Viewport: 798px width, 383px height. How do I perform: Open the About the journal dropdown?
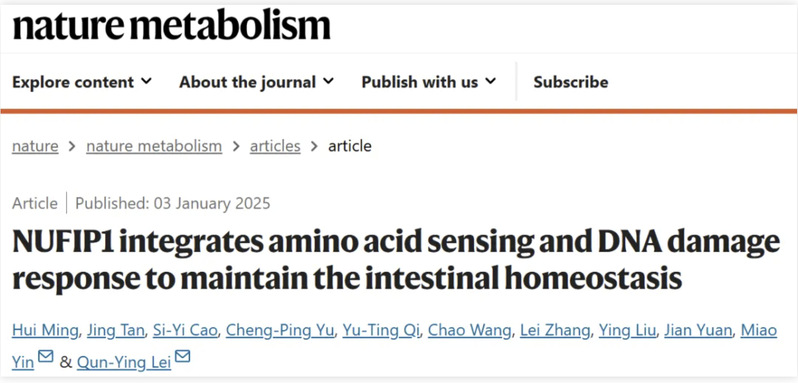point(256,82)
